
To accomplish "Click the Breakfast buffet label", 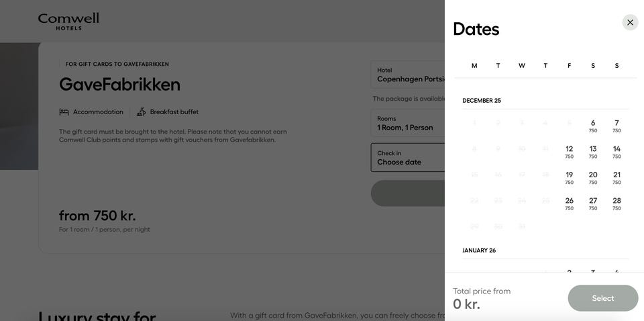I will pos(174,111).
